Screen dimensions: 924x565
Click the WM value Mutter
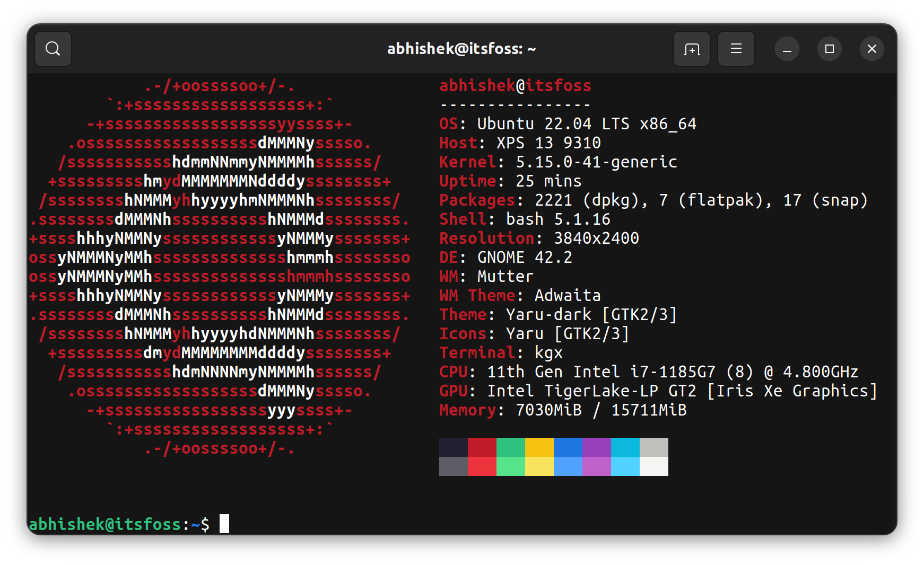tap(505, 277)
